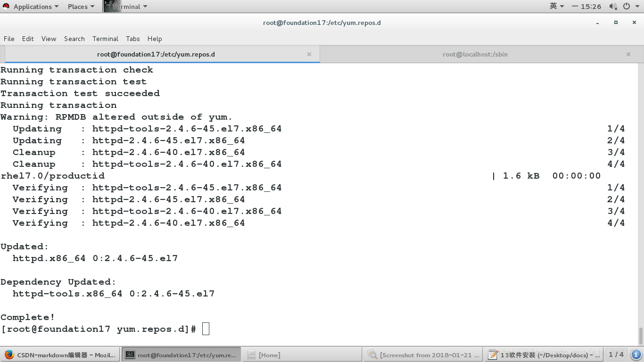Screen dimensions: 644x362
Task: Open the Edit menu
Action: pyautogui.click(x=28, y=39)
